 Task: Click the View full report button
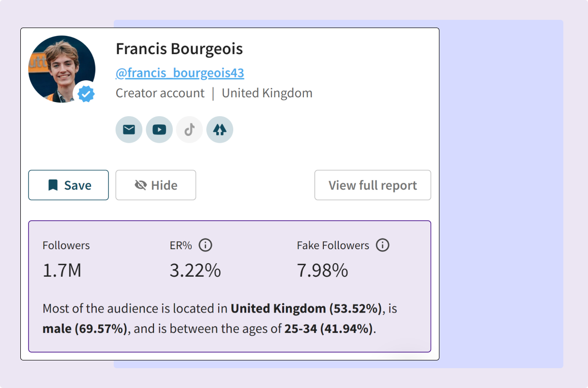click(373, 185)
